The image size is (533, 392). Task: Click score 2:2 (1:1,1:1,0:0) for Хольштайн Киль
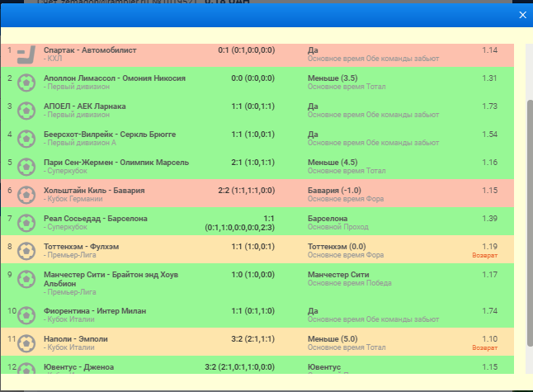pos(247,191)
